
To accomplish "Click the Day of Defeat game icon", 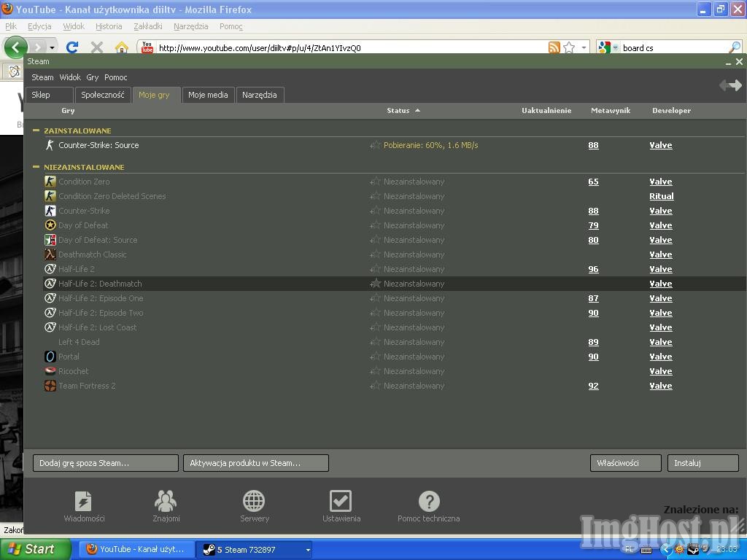I will pyautogui.click(x=50, y=225).
